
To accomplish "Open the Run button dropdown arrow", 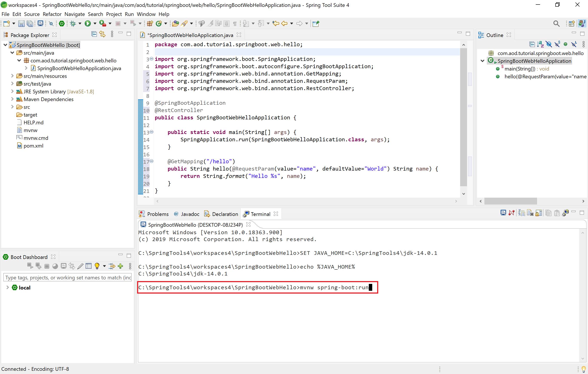I will tap(95, 23).
